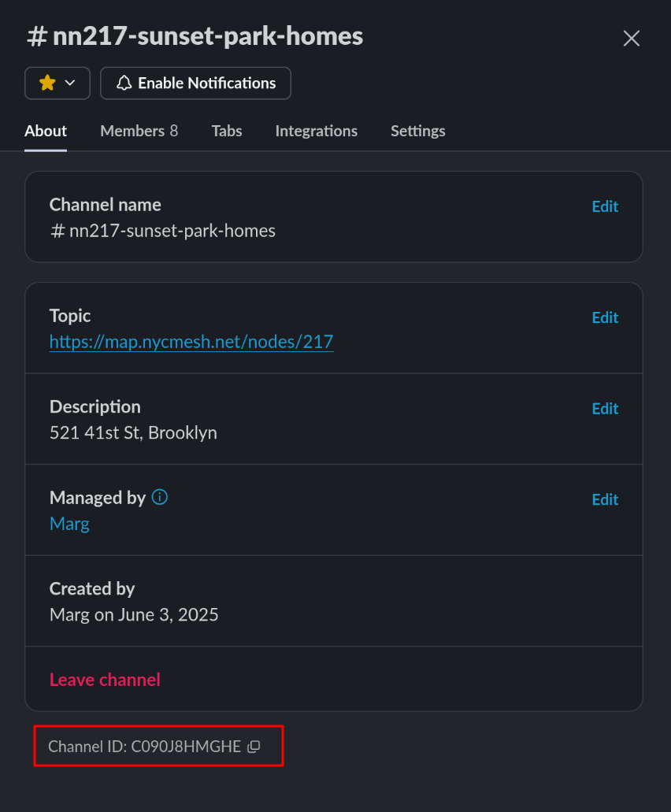Open the Members tab
Image resolution: width=671 pixels, height=812 pixels.
tap(139, 131)
